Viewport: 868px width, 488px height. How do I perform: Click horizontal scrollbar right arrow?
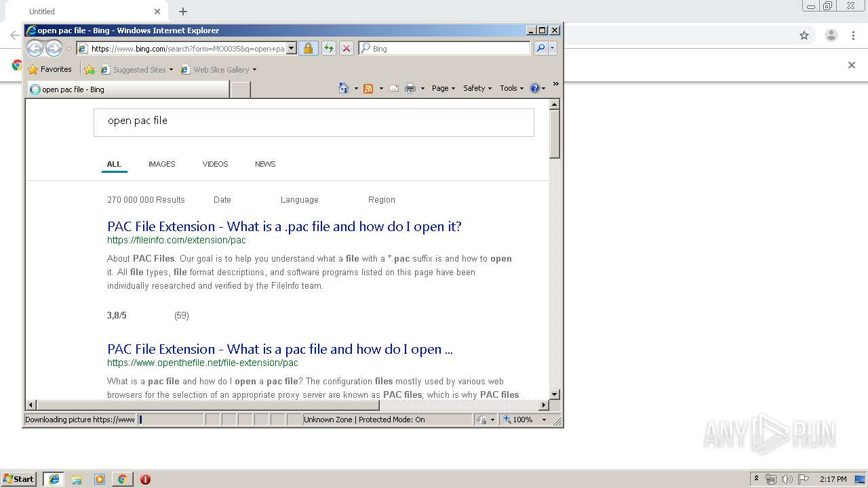point(543,405)
